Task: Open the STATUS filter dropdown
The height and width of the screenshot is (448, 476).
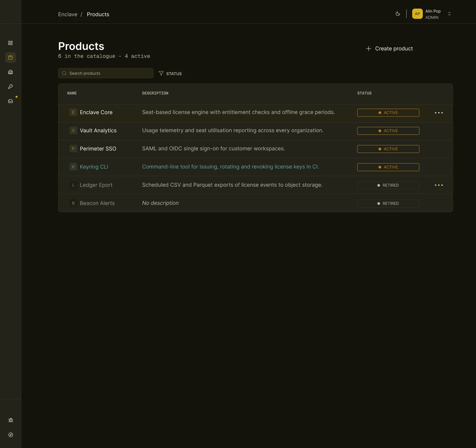Action: click(x=170, y=73)
